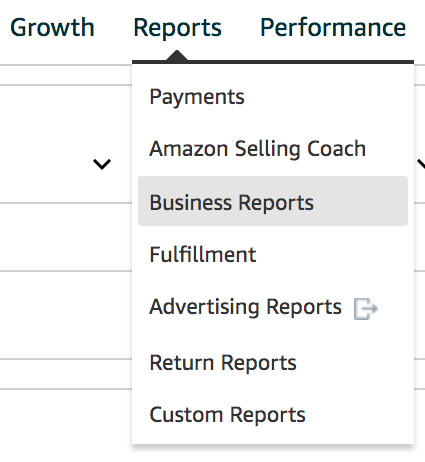Select Payments from Reports menu
Screen dimensions: 425x462
tap(197, 97)
